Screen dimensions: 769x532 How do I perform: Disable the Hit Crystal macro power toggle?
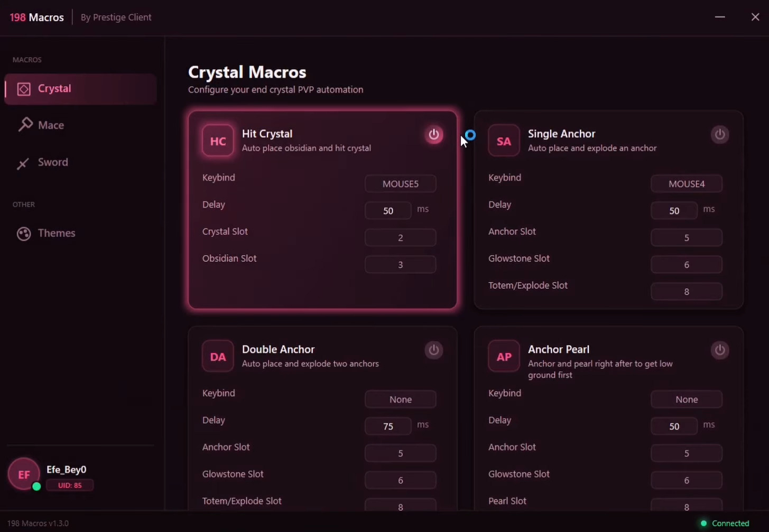[433, 135]
